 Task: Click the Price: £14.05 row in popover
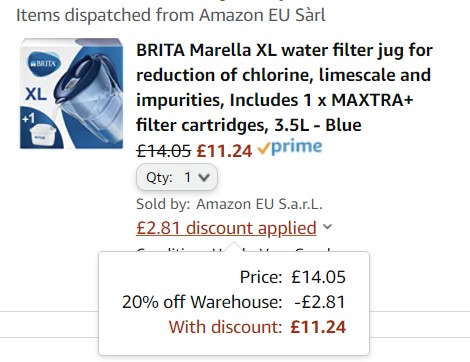pyautogui.click(x=293, y=277)
